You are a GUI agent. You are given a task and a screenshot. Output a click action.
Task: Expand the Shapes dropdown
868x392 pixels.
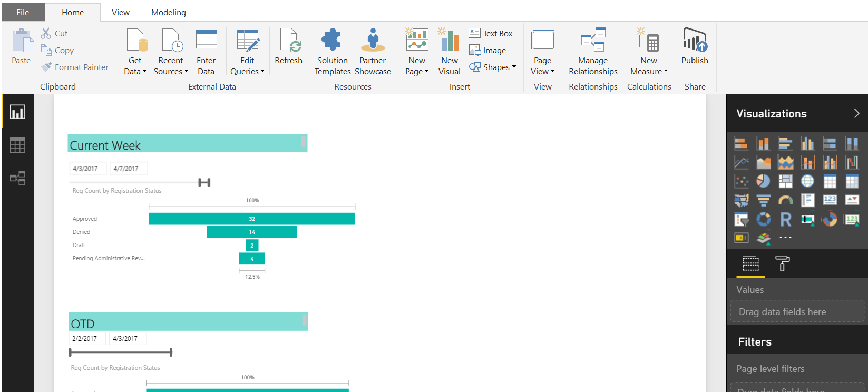[492, 67]
